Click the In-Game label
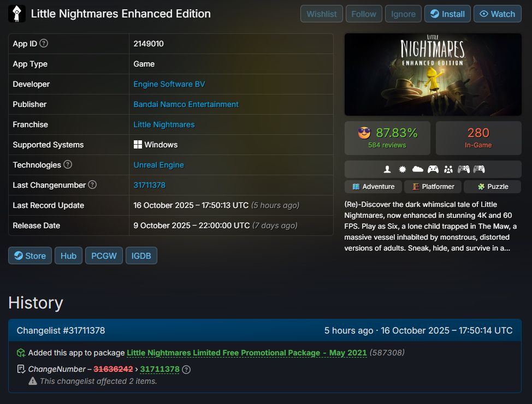The image size is (532, 404). pos(478,145)
